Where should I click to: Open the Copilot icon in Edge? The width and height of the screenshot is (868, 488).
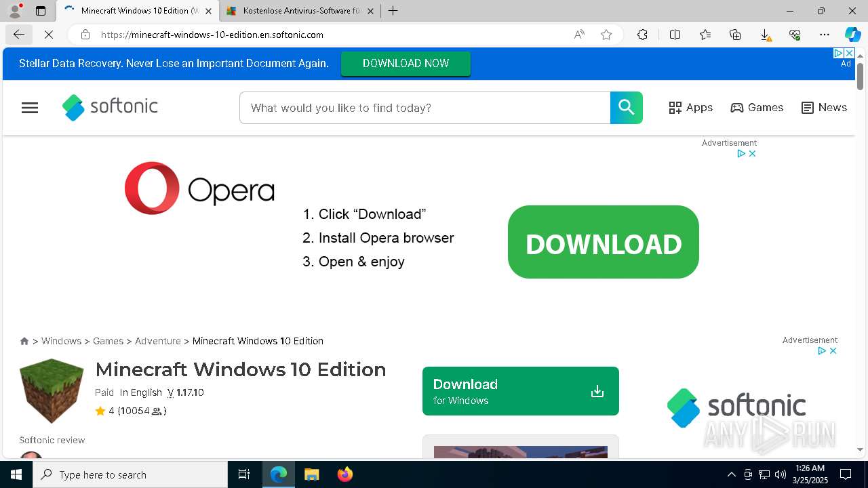[x=853, y=35]
